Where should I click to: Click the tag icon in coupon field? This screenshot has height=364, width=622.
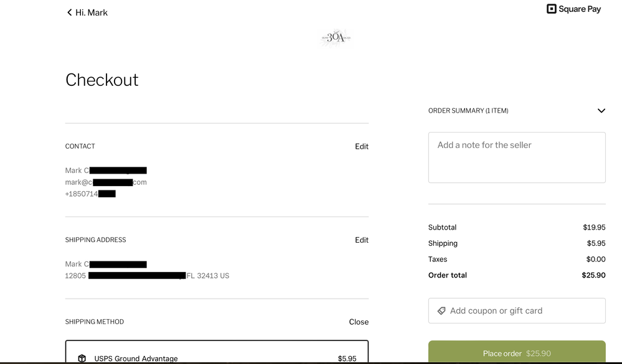[x=441, y=310]
